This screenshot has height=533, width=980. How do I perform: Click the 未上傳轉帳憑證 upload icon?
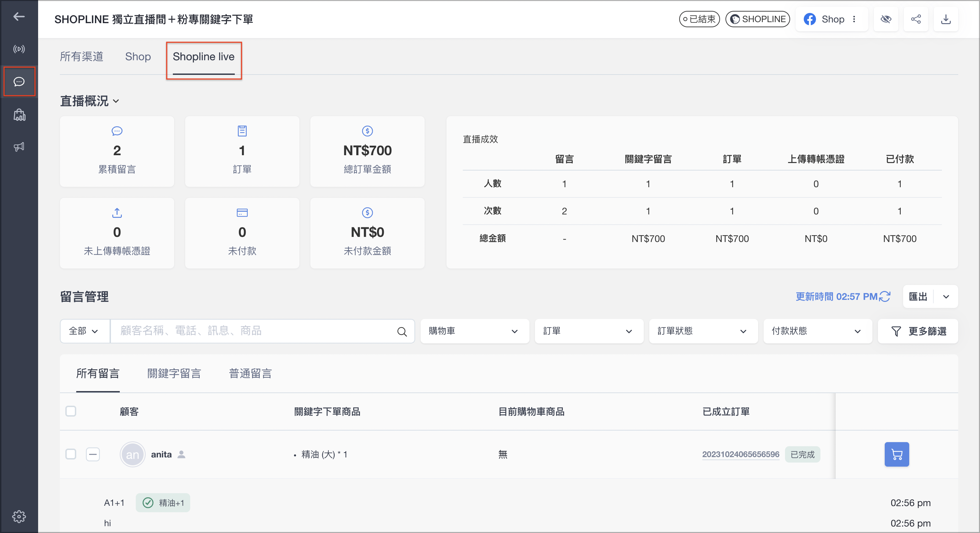coord(117,213)
